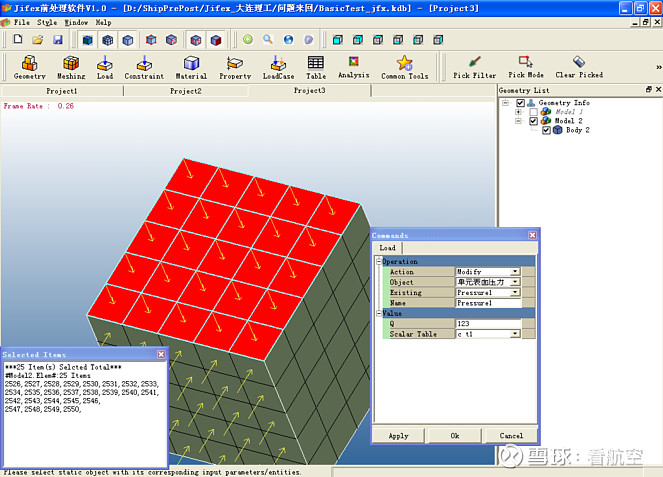Click the Name field with Pressure1
The image size is (663, 477).
click(x=488, y=303)
